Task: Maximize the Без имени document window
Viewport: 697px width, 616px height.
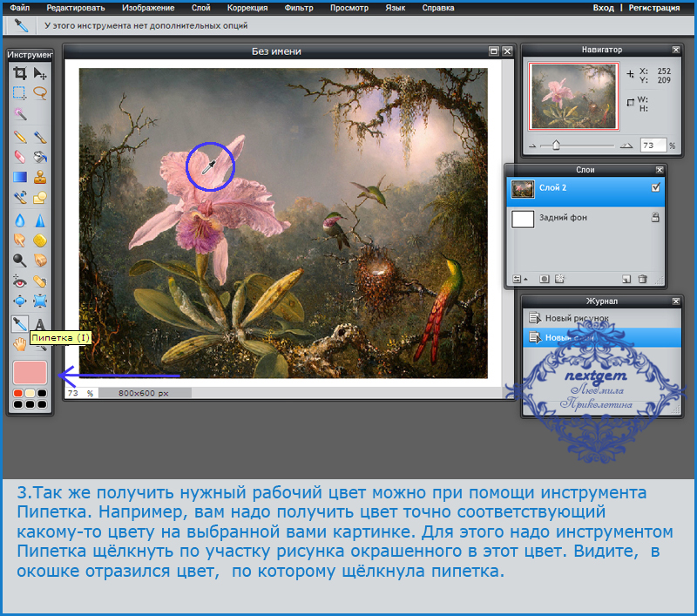Action: tap(494, 51)
